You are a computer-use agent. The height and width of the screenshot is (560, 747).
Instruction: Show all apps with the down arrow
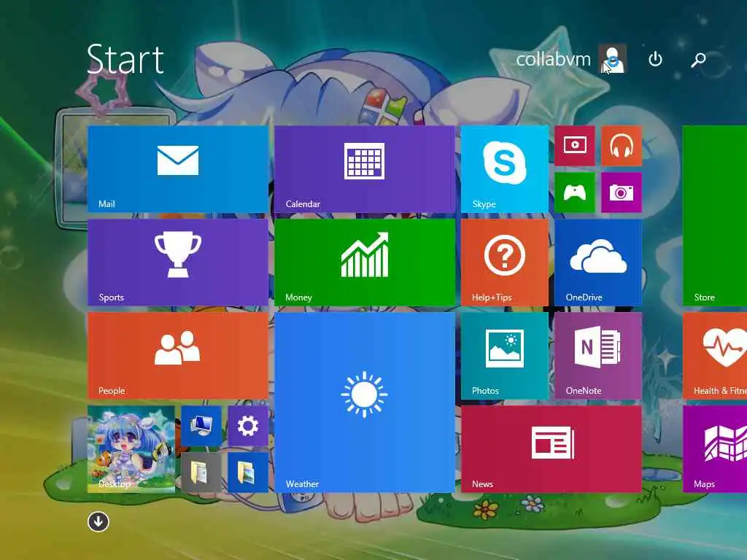(98, 522)
